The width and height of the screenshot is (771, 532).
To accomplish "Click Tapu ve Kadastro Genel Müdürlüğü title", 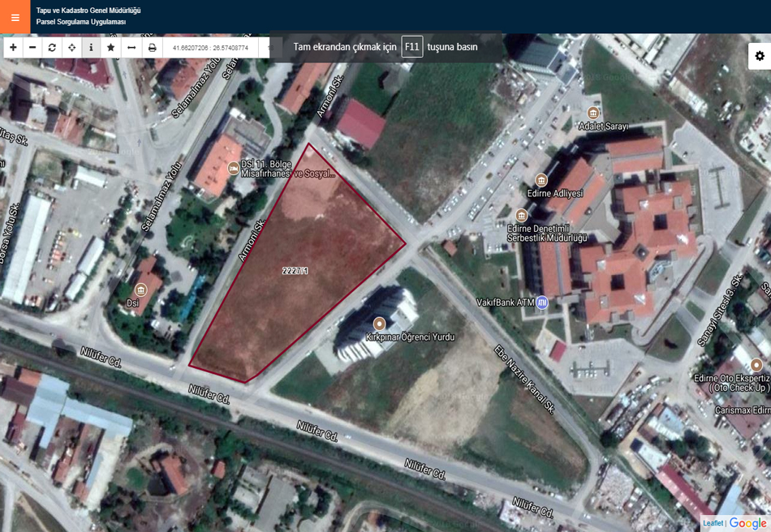I will (x=88, y=11).
